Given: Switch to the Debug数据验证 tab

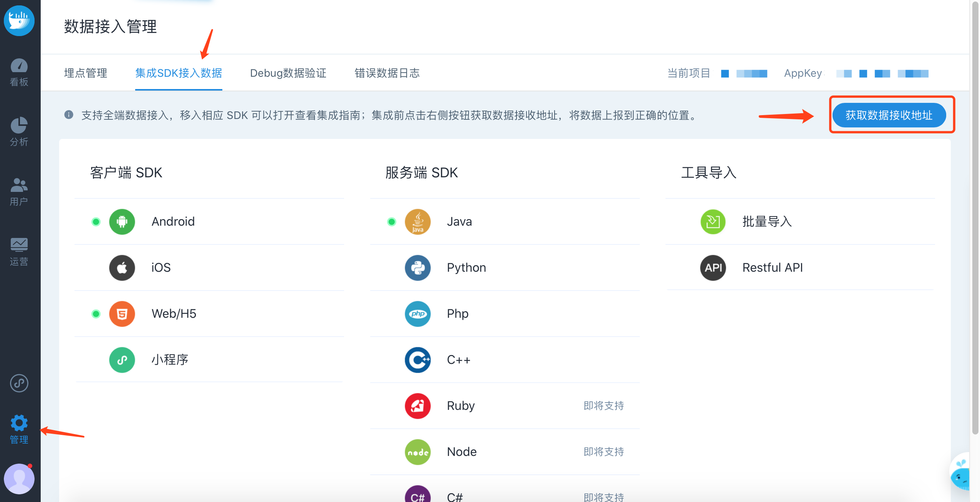Looking at the screenshot, I should [x=288, y=73].
